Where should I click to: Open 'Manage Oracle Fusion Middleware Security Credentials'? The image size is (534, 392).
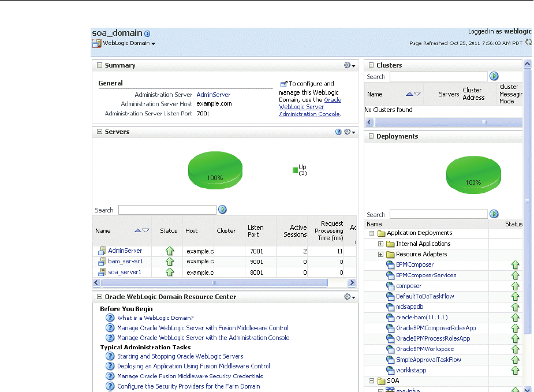(190, 376)
